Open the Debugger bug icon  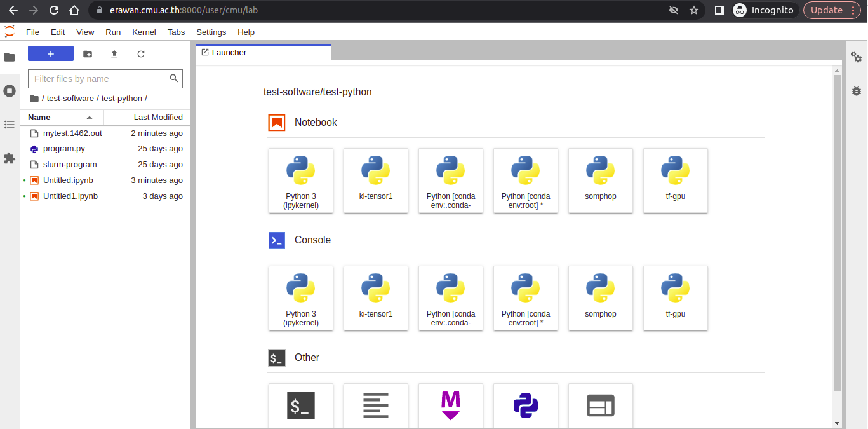click(x=857, y=91)
